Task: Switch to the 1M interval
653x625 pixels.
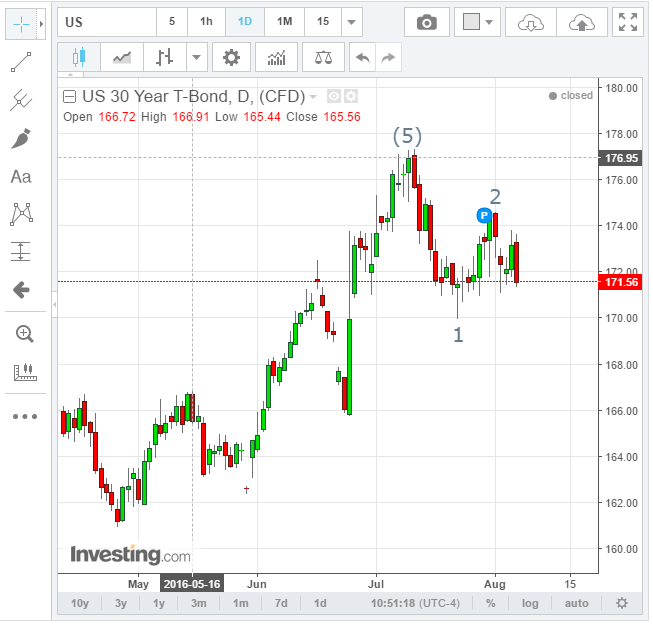Action: coord(284,22)
